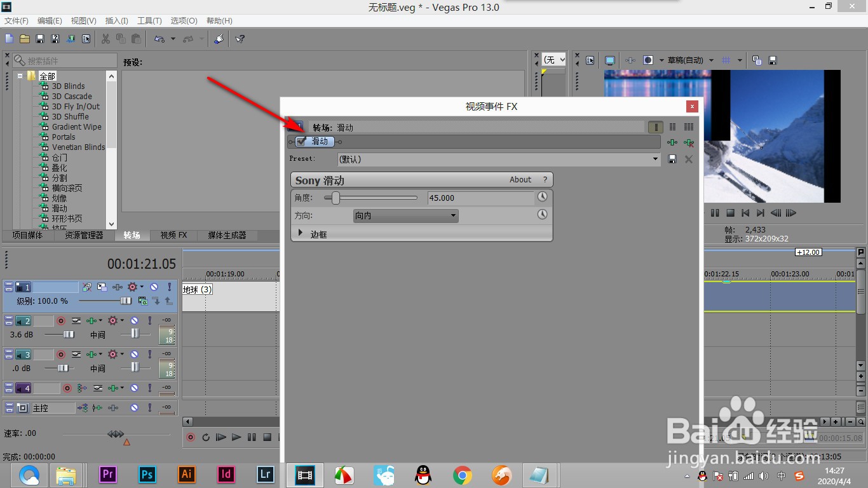This screenshot has height=488, width=868.
Task: Save the project with floppy icon
Action: (x=40, y=39)
